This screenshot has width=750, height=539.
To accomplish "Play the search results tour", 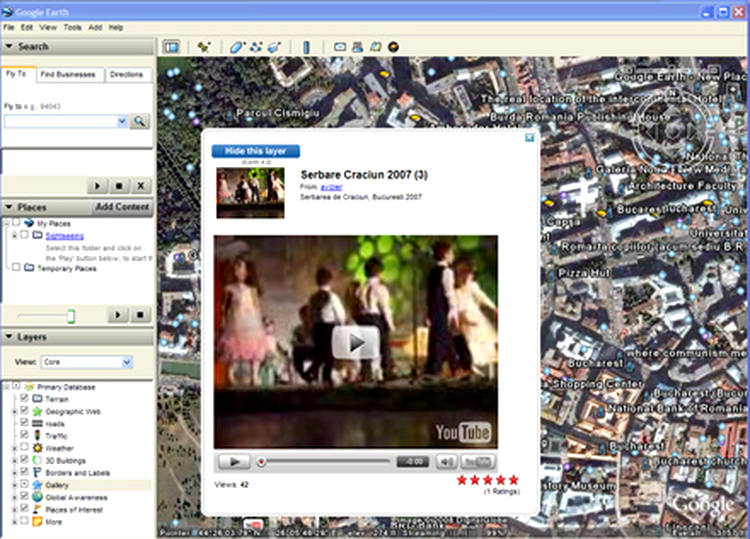I will click(x=98, y=186).
